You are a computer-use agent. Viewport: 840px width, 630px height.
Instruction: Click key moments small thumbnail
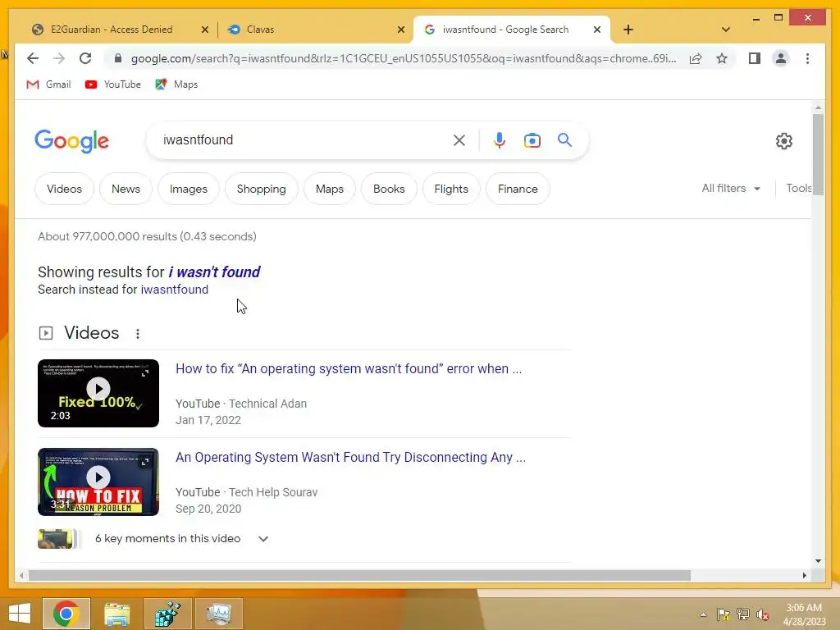pos(56,539)
